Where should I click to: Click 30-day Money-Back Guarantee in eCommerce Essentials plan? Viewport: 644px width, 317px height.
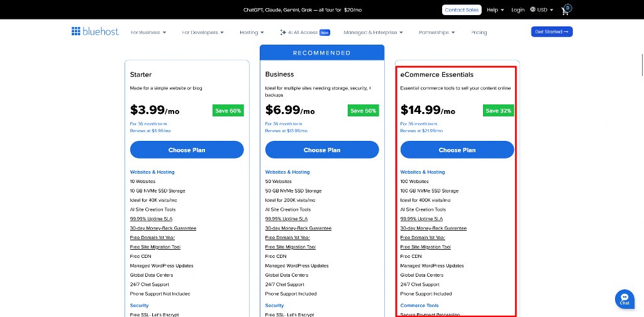click(433, 228)
